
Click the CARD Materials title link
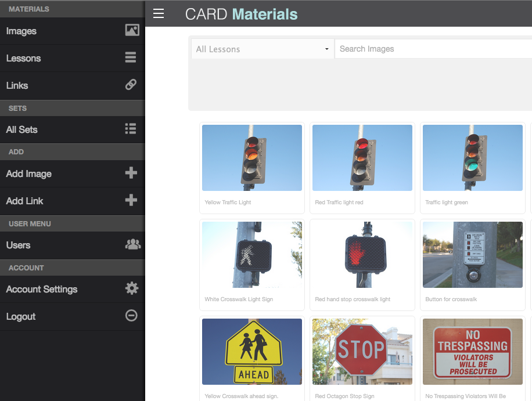(241, 15)
